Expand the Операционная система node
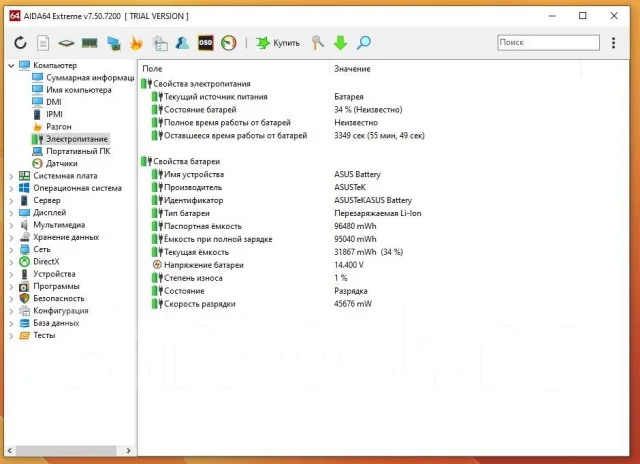The width and height of the screenshot is (640, 464). 11,189
